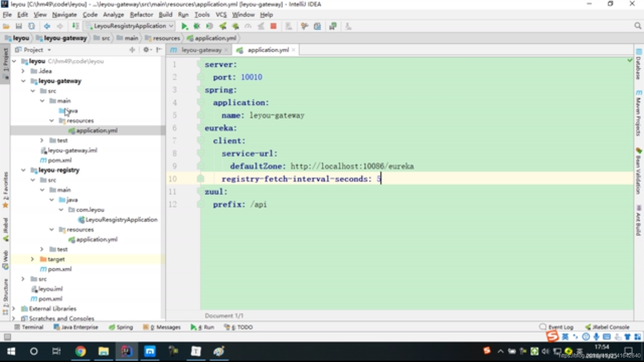Open the Database side panel
Screen dimensions: 644x362
point(638,64)
